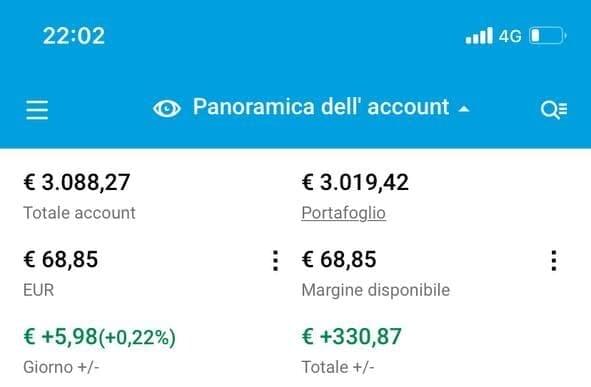591x387 pixels.
Task: Open the Portafoglio link
Action: (x=343, y=213)
